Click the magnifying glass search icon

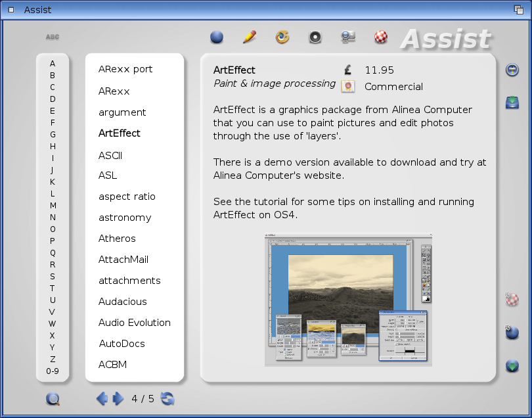(x=53, y=399)
